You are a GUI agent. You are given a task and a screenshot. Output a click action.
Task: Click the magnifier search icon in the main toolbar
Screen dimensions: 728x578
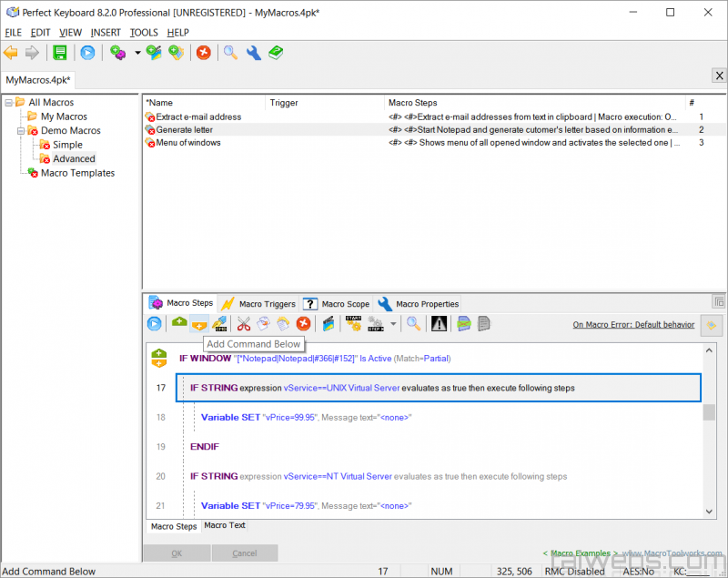click(x=231, y=53)
